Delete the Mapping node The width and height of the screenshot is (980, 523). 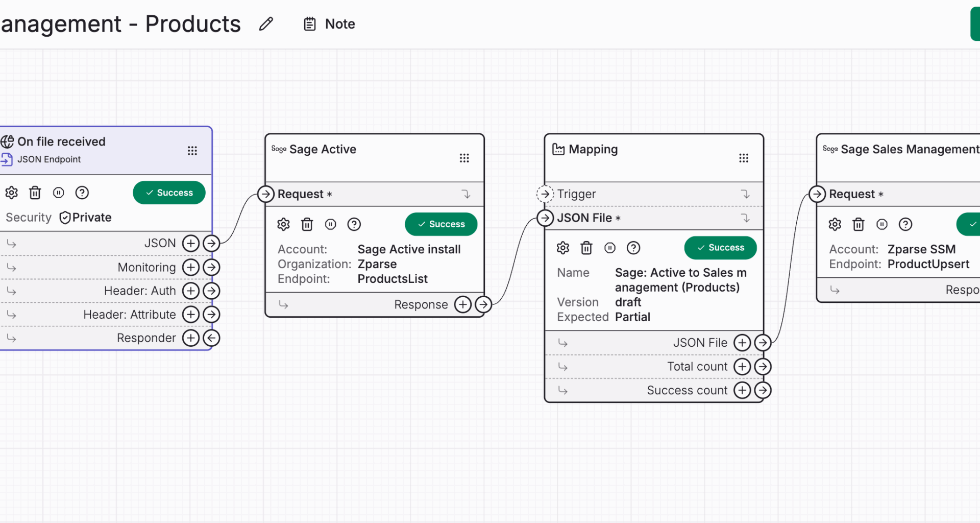(x=586, y=248)
